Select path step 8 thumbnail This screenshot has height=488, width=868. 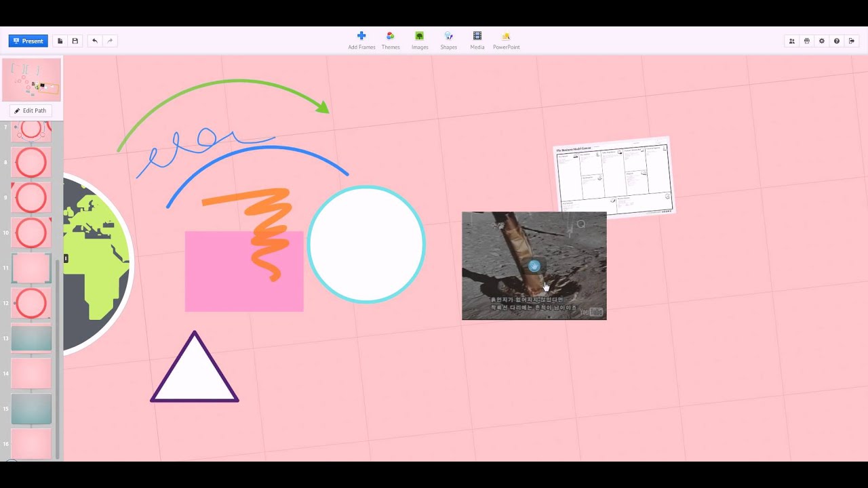[x=31, y=163]
